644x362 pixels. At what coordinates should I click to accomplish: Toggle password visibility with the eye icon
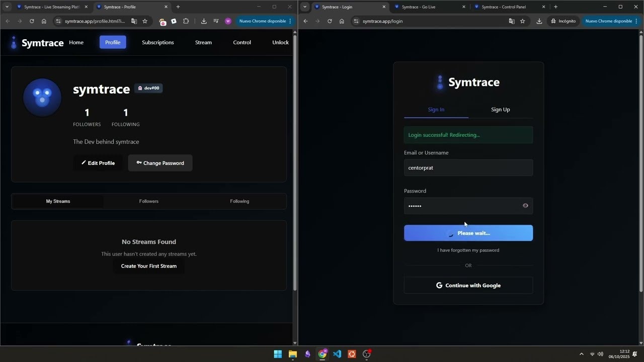point(525,205)
